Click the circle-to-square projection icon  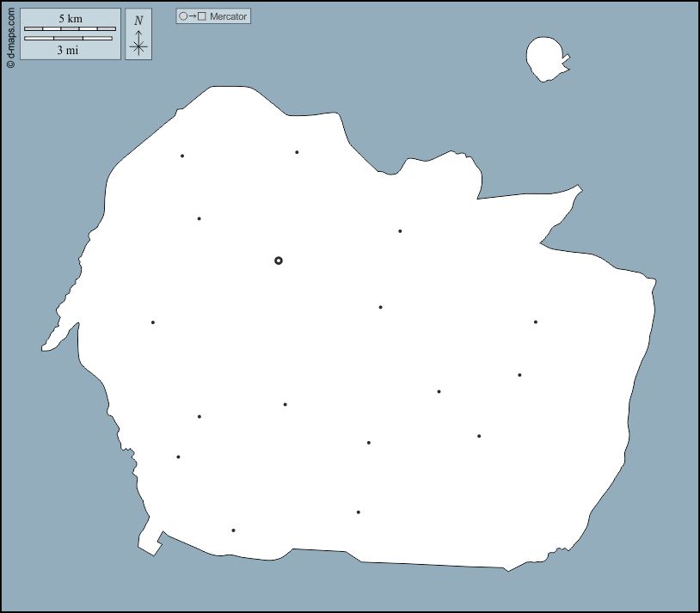point(192,16)
